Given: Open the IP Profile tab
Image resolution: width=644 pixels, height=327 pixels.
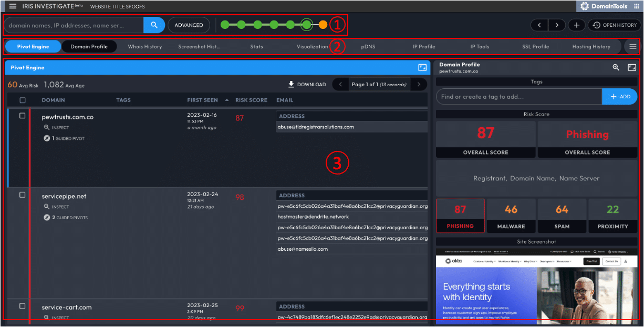Looking at the screenshot, I should (x=424, y=46).
